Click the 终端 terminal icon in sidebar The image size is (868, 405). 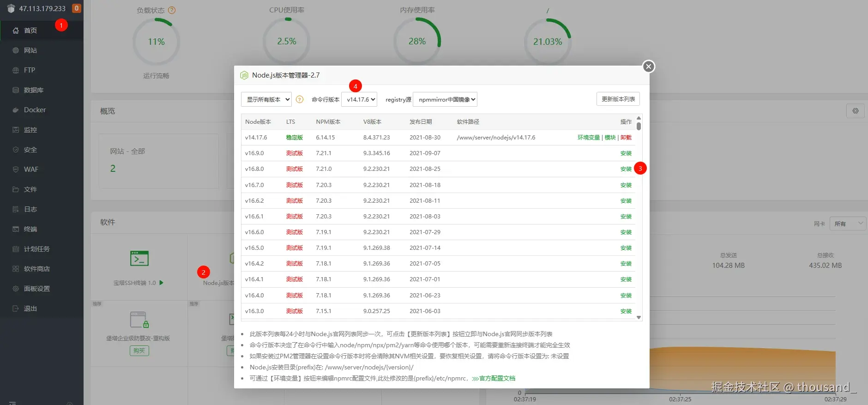16,229
